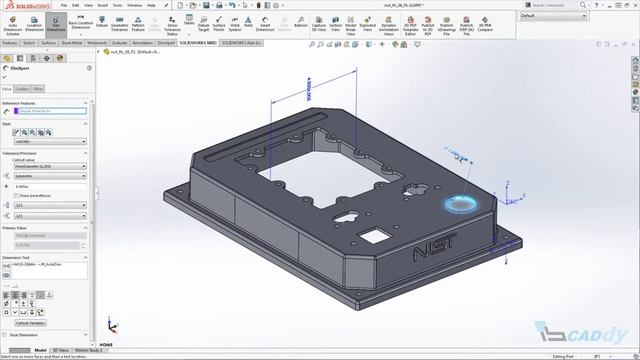Click Publish to 3D PDF
The width and height of the screenshot is (640, 360).
pyautogui.click(x=428, y=26)
